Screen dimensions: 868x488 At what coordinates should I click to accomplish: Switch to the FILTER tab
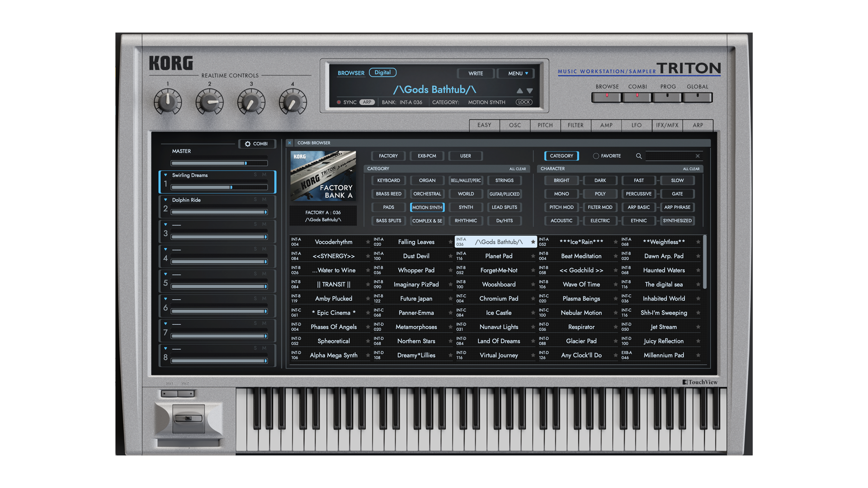576,125
